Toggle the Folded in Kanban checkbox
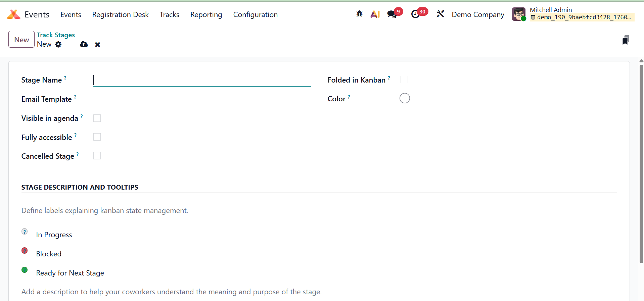Image resolution: width=644 pixels, height=301 pixels. coord(404,80)
